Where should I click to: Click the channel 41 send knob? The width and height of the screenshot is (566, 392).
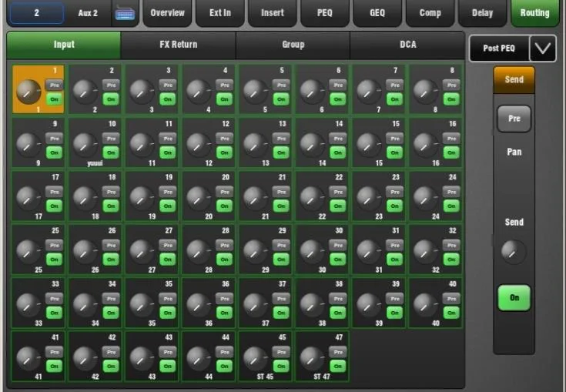click(28, 360)
